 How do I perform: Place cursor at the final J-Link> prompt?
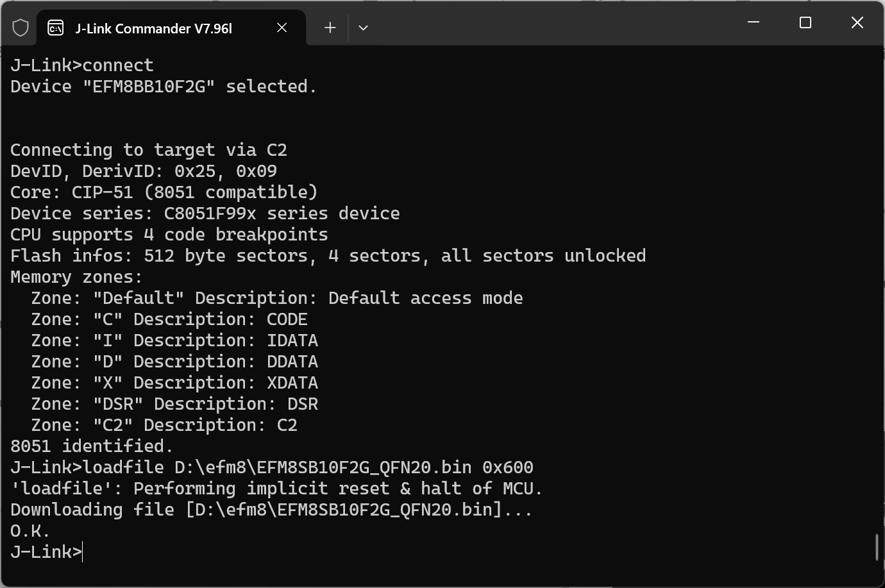83,552
